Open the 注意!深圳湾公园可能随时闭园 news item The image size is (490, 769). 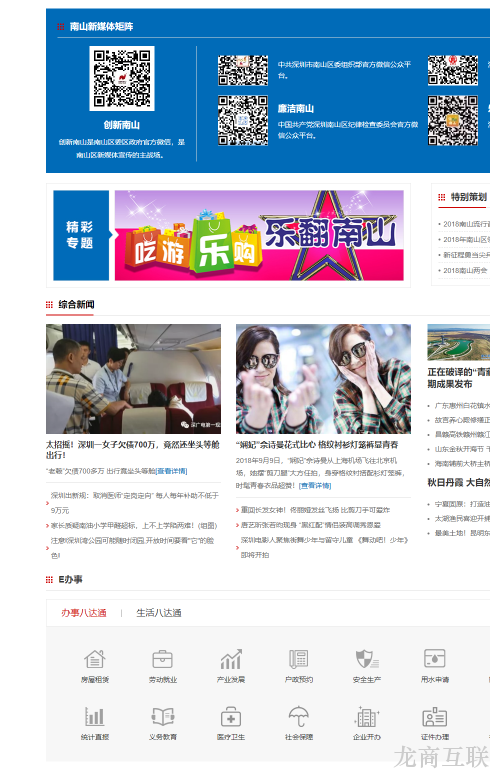click(x=133, y=548)
